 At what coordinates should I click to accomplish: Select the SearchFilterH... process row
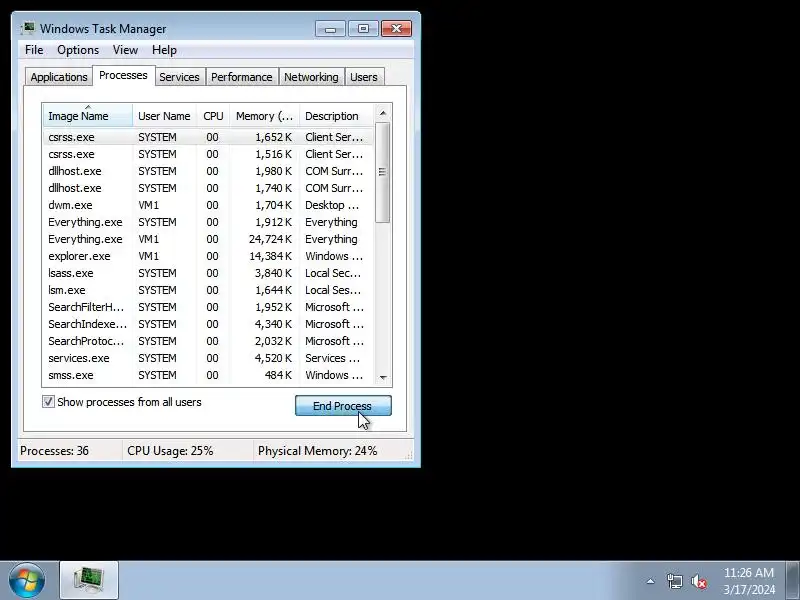[x=208, y=307]
